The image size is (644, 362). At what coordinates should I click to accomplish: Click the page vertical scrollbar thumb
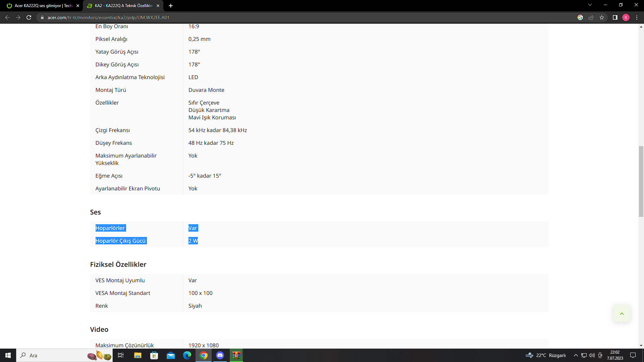point(641,181)
